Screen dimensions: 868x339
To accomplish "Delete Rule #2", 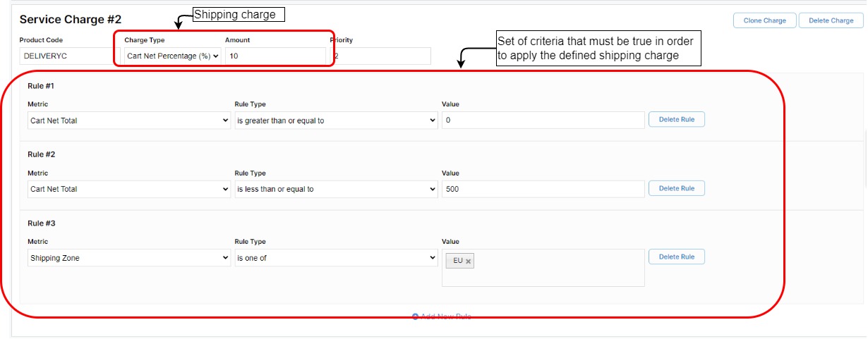I will click(x=676, y=188).
